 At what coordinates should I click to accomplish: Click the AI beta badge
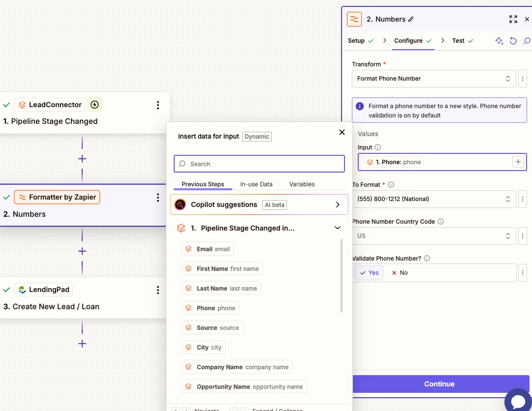(x=275, y=205)
